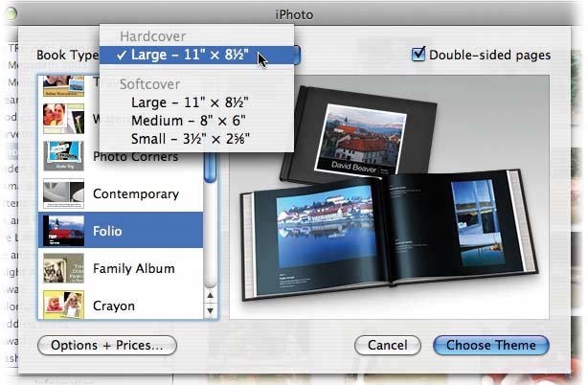588x385 pixels.
Task: Select the Family Album theme label
Action: click(x=133, y=269)
